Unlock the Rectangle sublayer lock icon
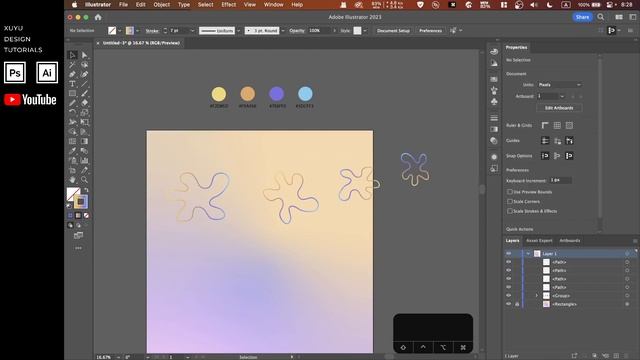Viewport: 640px width, 360px height. (517, 304)
